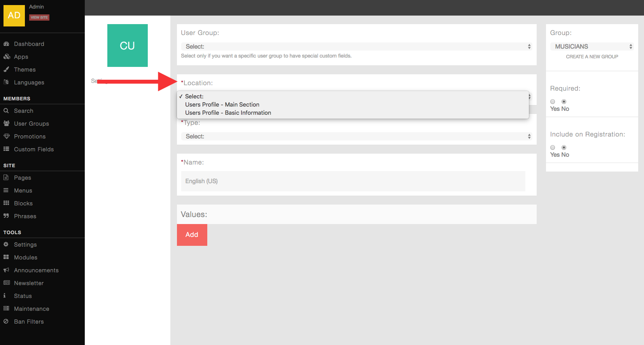Click the Maintenance server icon

[x=6, y=308]
